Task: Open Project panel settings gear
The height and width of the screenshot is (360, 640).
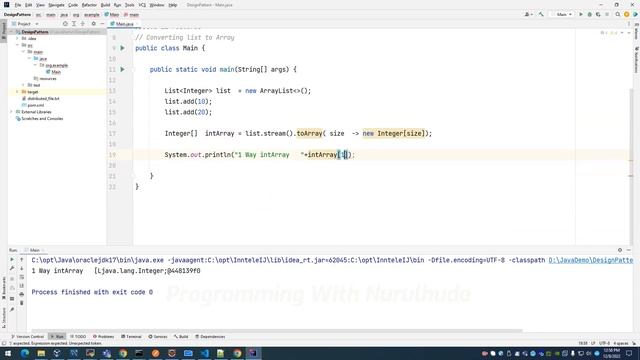Action: [x=93, y=24]
